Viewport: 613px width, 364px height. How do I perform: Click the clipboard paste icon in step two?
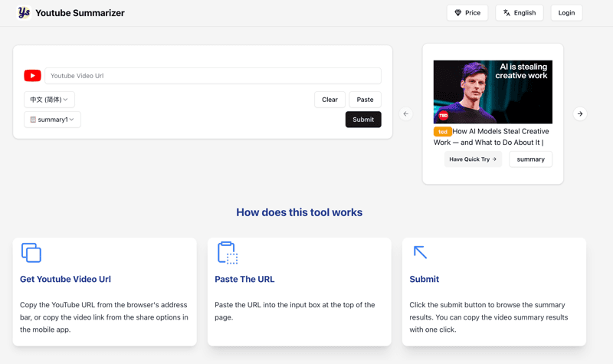(x=227, y=253)
